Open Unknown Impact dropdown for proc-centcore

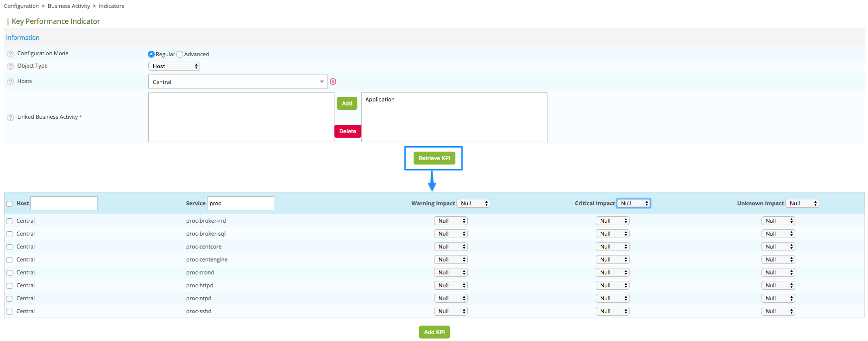pyautogui.click(x=778, y=247)
